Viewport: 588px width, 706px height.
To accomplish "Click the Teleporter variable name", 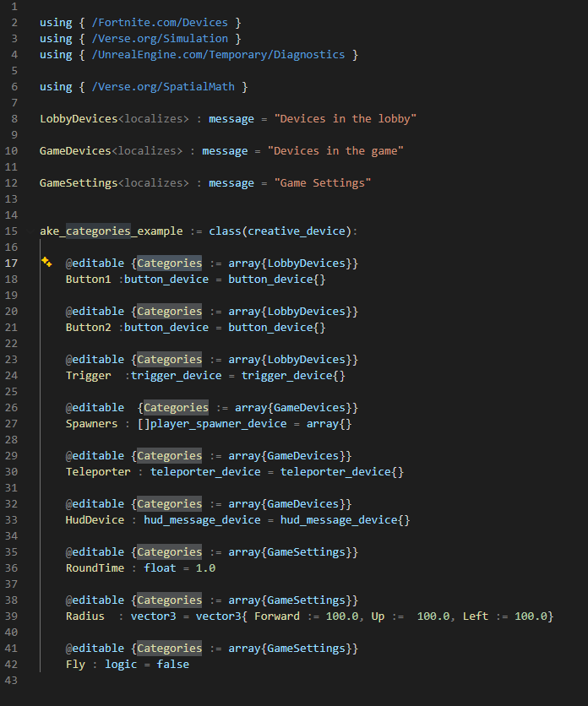I will [98, 472].
